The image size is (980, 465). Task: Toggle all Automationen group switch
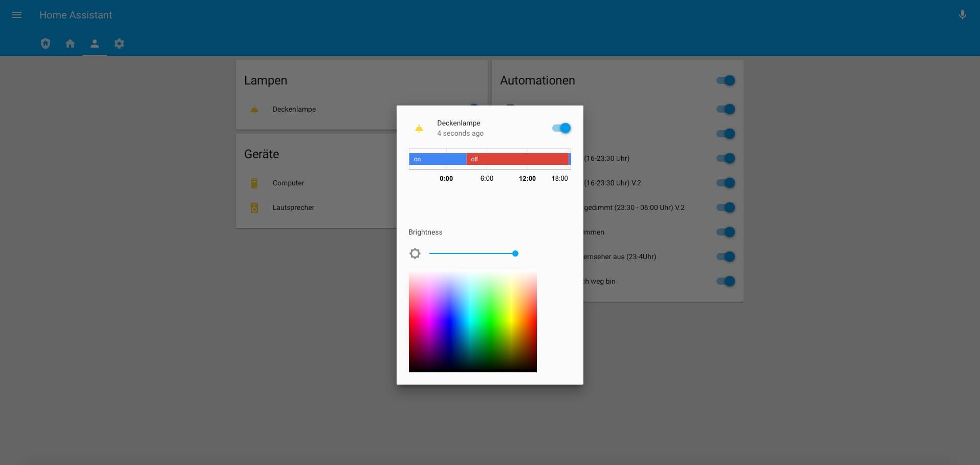726,80
